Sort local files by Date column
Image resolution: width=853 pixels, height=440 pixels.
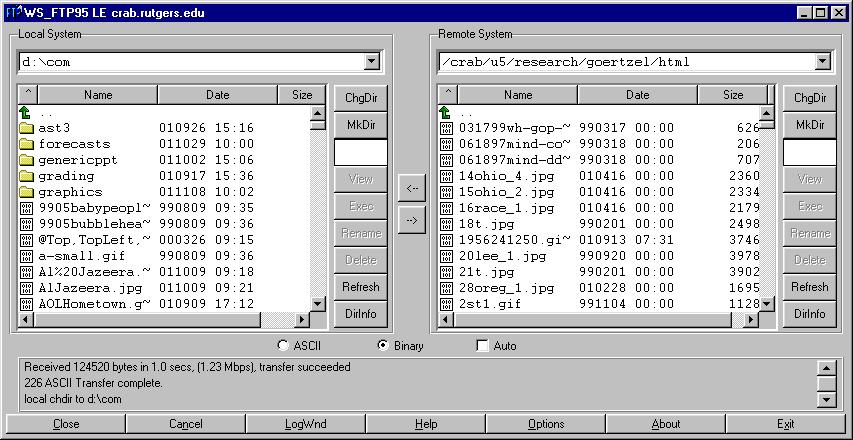(x=217, y=95)
